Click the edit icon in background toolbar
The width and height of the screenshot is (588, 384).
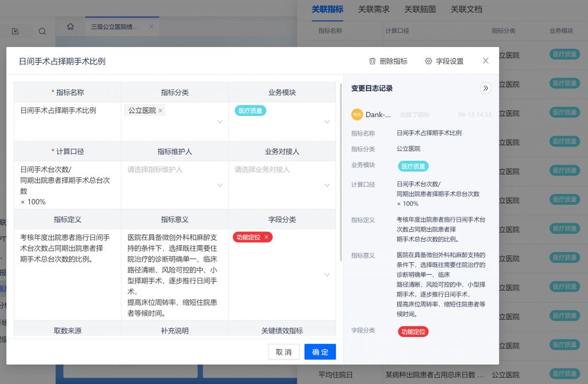point(16,31)
